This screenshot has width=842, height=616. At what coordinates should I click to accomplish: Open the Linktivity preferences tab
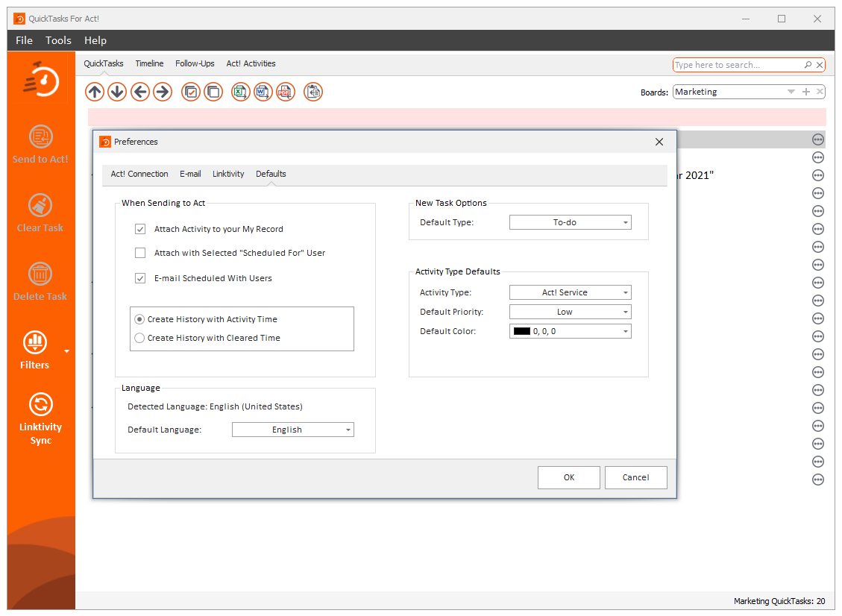228,174
